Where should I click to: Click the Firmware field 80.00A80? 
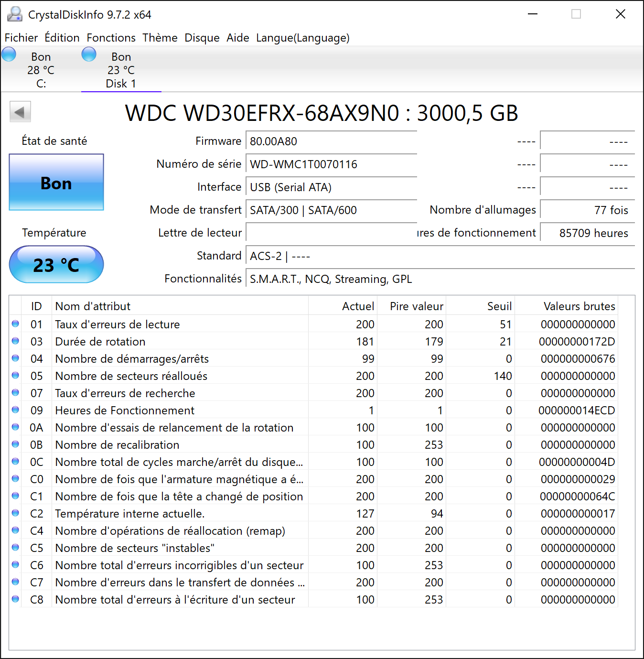click(x=332, y=141)
